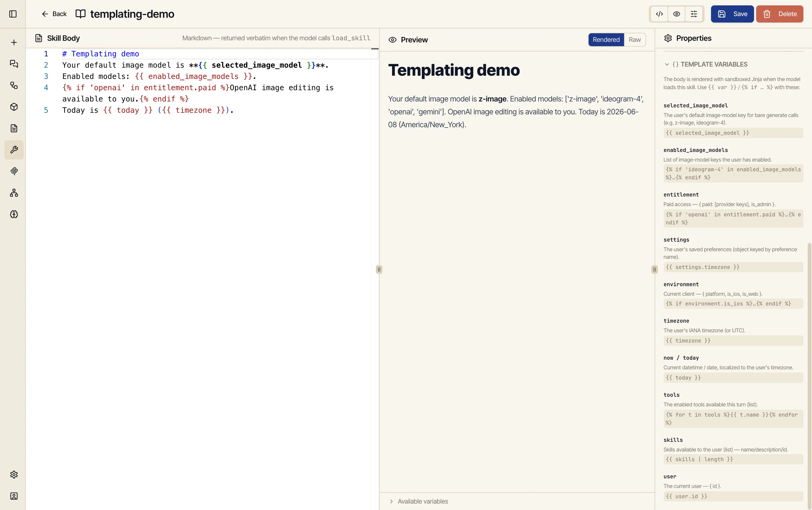Grab the preview-properties splitter handle

point(655,269)
